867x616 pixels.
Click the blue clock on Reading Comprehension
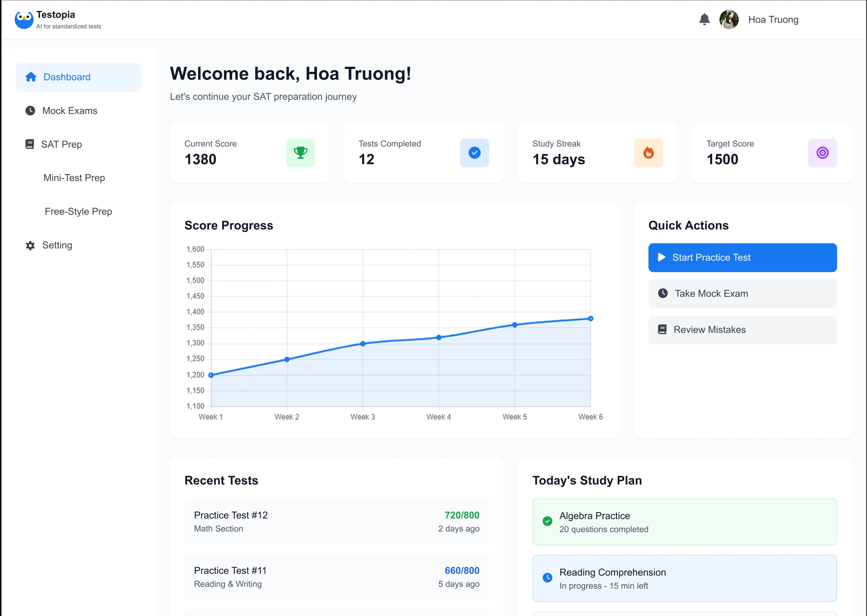click(x=547, y=578)
